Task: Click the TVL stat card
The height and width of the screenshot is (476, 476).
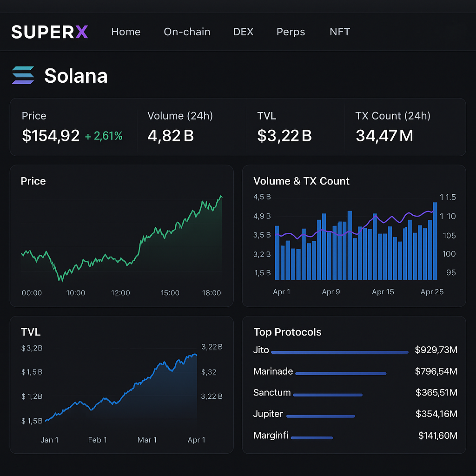Action: tap(293, 126)
